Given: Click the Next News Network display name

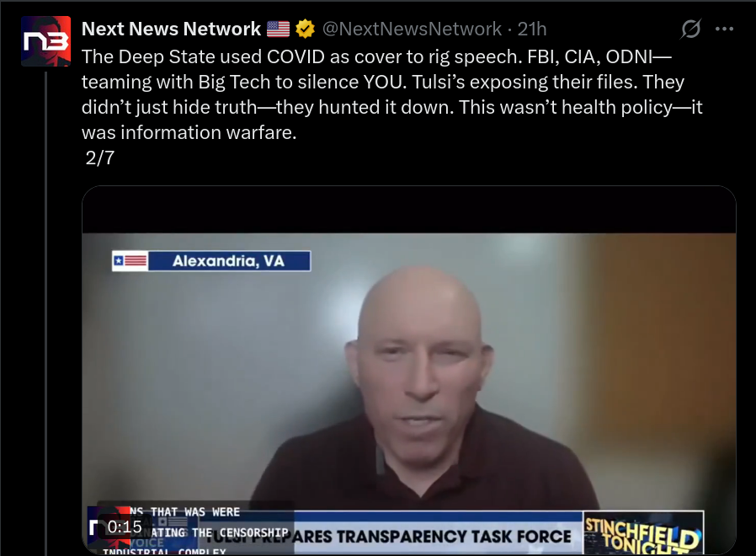Looking at the screenshot, I should 171,29.
